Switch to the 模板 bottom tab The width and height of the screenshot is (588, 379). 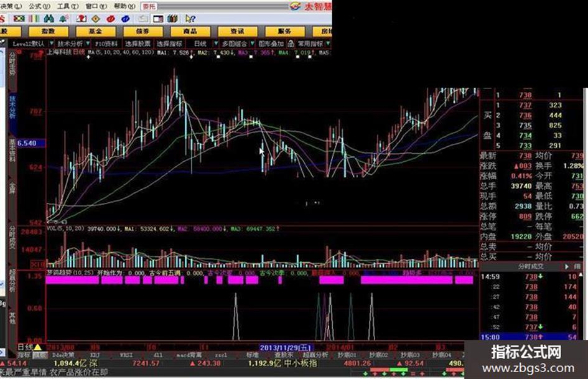pyautogui.click(x=40, y=355)
